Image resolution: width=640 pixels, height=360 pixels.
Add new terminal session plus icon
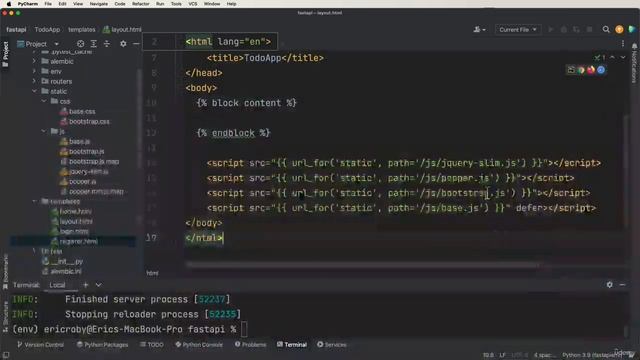pos(86,285)
